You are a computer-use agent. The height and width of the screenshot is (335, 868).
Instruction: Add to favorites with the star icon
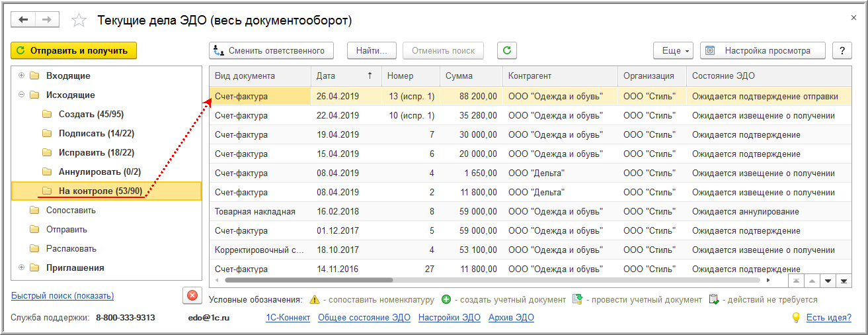pos(79,21)
